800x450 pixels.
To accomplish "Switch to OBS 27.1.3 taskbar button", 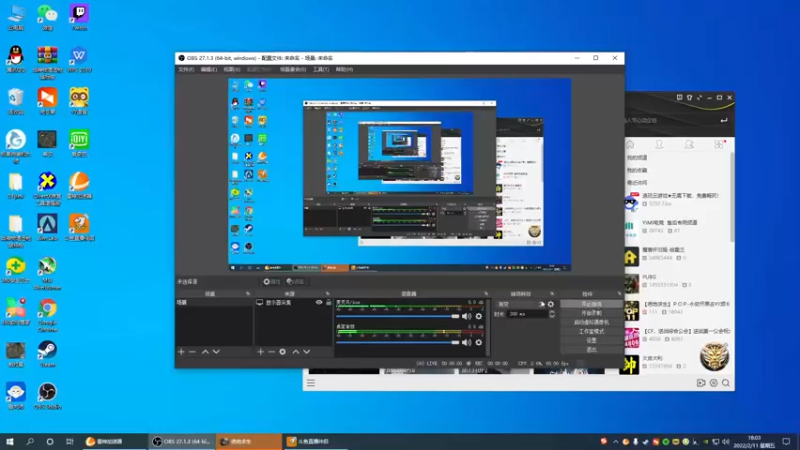I will [182, 441].
